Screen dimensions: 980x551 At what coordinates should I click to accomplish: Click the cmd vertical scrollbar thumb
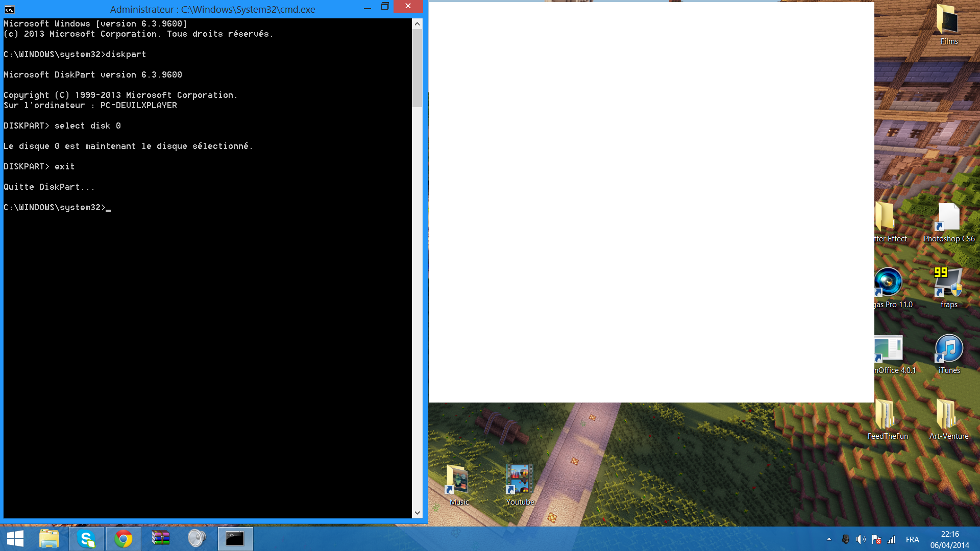pyautogui.click(x=417, y=68)
